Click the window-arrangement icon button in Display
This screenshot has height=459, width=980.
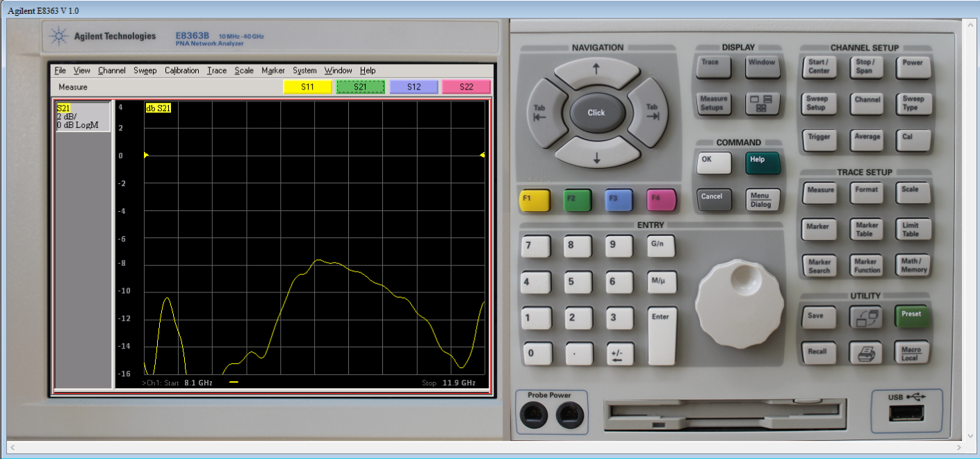point(761,103)
